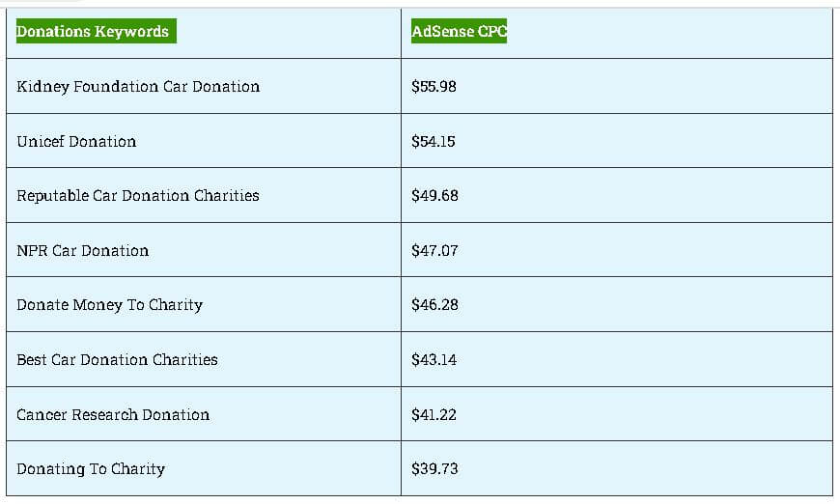
Task: Select Reputable Car Donation Charities keyword
Action: 138,196
